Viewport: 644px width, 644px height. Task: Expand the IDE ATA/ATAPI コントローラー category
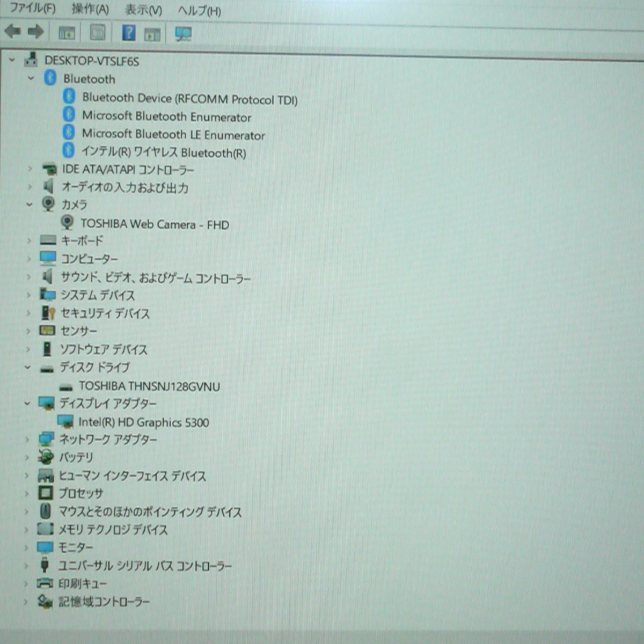pyautogui.click(x=30, y=169)
